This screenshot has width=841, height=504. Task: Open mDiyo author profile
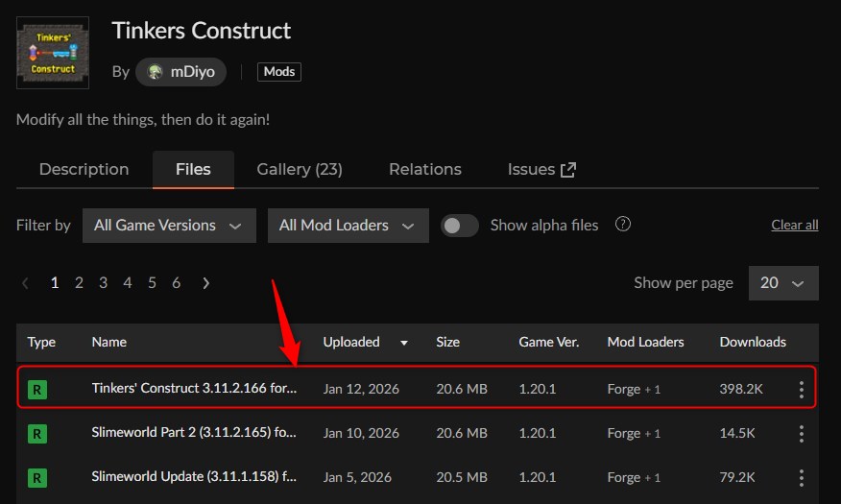(180, 72)
